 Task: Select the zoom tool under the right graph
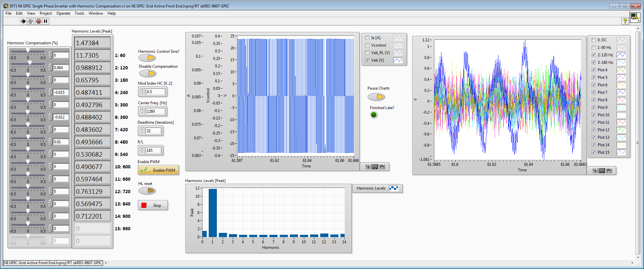point(602,171)
